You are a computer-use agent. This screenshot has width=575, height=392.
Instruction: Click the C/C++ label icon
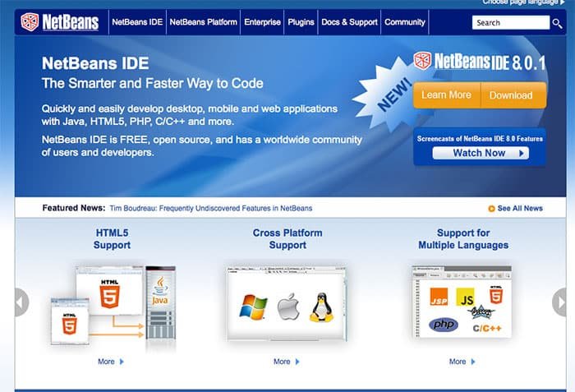(487, 328)
